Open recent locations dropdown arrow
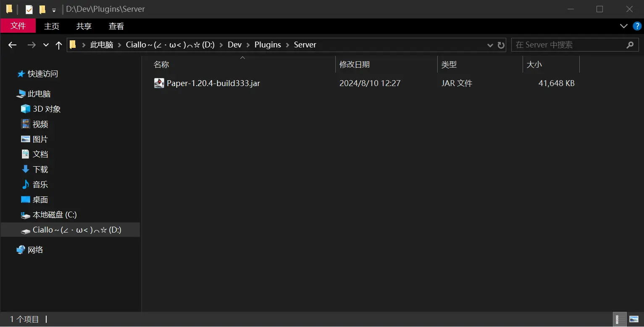The image size is (644, 327). point(46,45)
